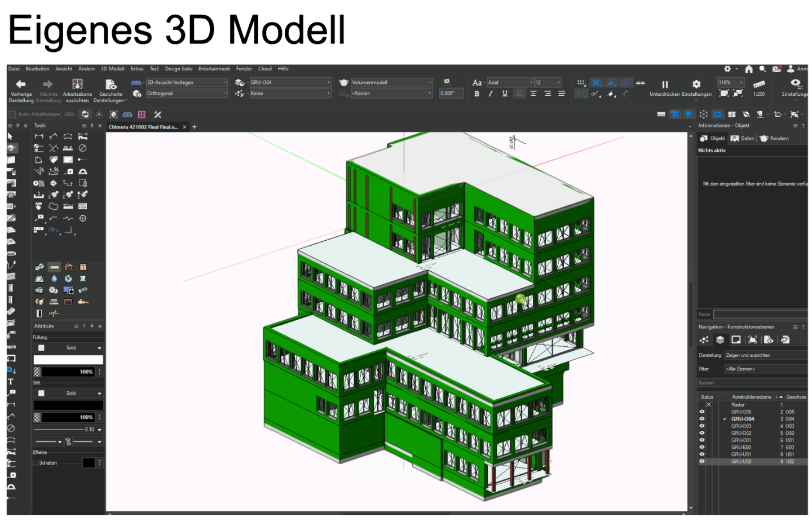Open Arbeitsebene ausrichten tool

[x=77, y=84]
